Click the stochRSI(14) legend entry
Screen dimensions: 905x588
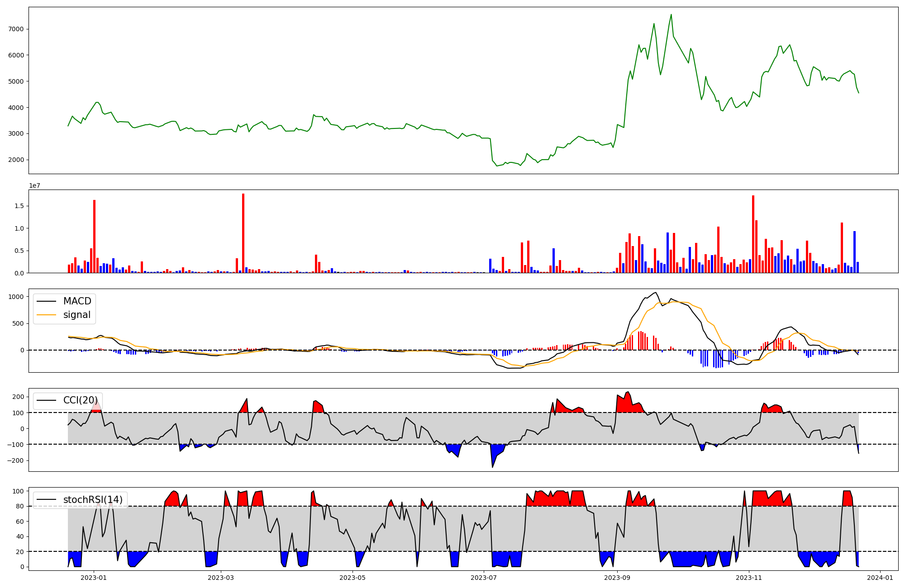[93, 500]
